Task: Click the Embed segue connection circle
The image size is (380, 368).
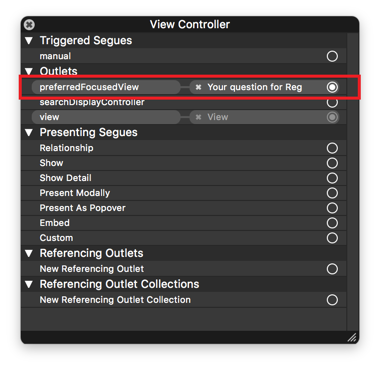Action: [x=332, y=223]
